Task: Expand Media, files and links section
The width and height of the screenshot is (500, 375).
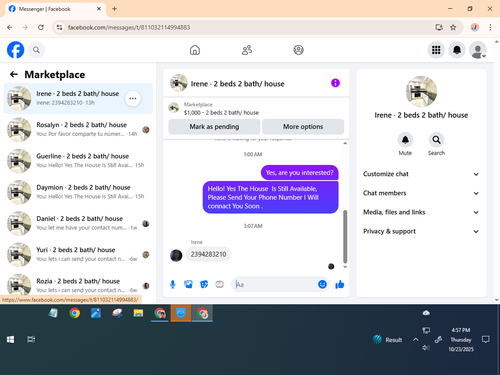Action: click(x=421, y=212)
